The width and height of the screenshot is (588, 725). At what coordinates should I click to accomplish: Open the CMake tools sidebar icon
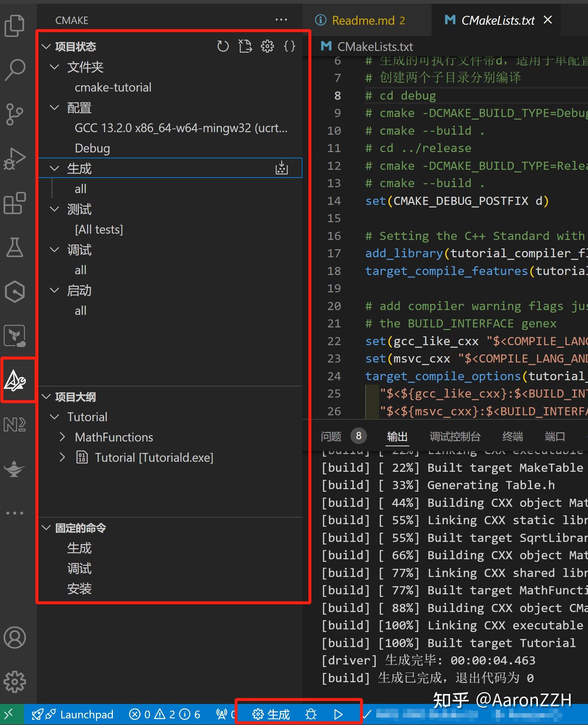[15, 380]
